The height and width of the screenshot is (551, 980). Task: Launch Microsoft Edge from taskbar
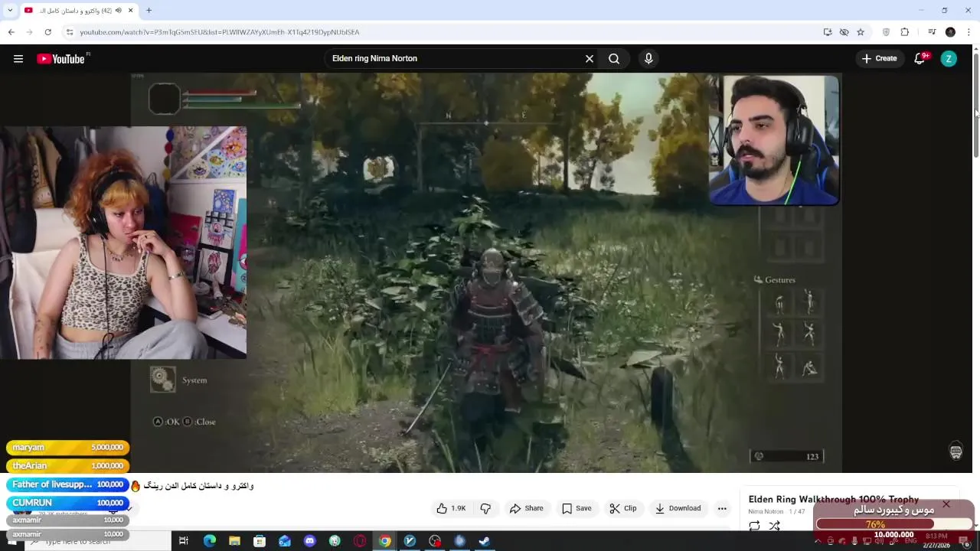click(209, 541)
